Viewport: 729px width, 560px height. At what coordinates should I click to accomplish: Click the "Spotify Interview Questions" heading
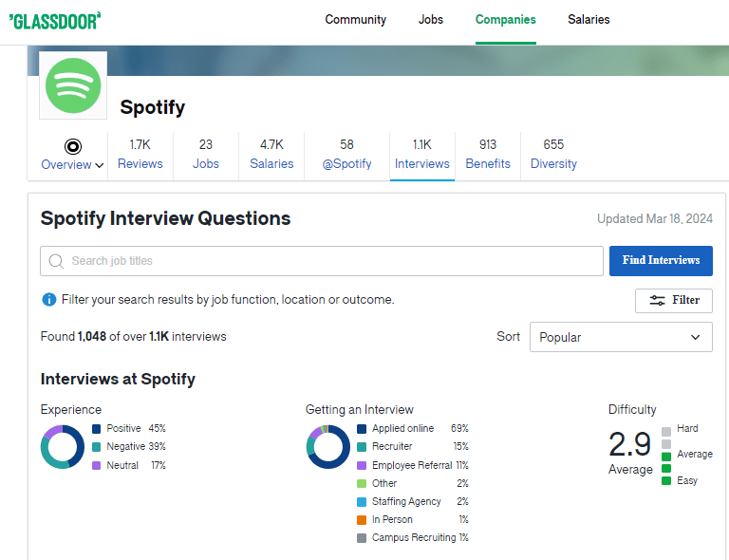pyautogui.click(x=165, y=218)
